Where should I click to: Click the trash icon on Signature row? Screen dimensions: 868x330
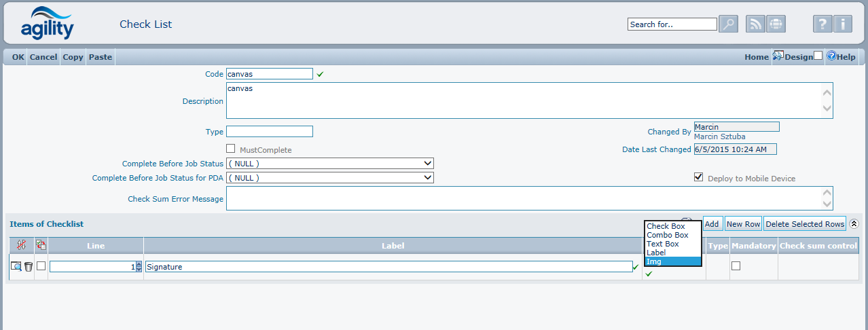[x=29, y=267]
